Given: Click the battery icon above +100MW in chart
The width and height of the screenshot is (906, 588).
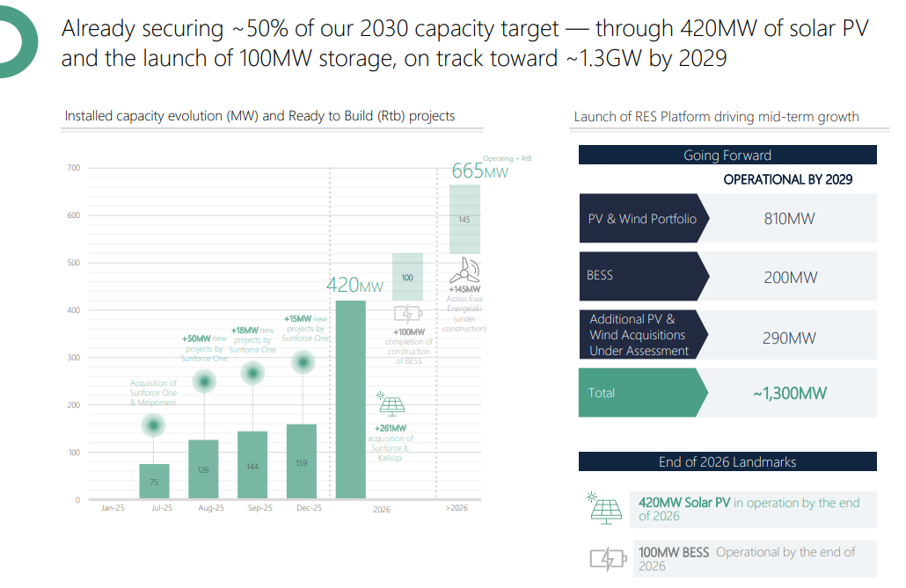Looking at the screenshot, I should click(x=408, y=314).
